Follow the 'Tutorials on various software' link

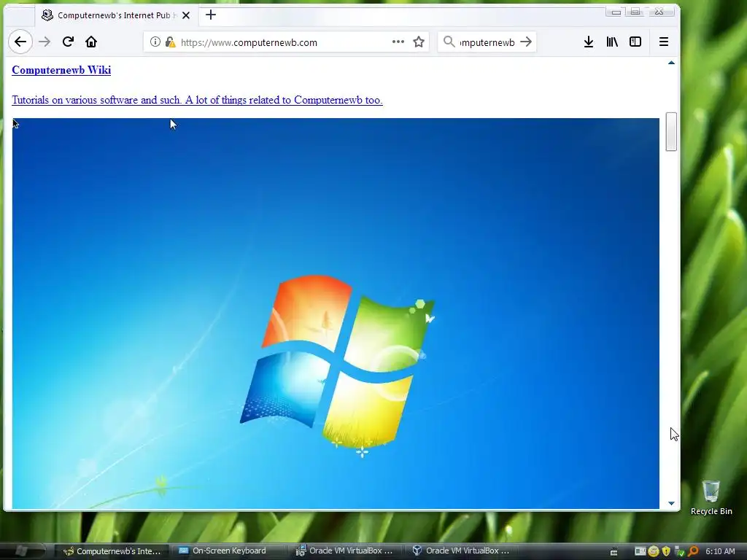coord(197,100)
